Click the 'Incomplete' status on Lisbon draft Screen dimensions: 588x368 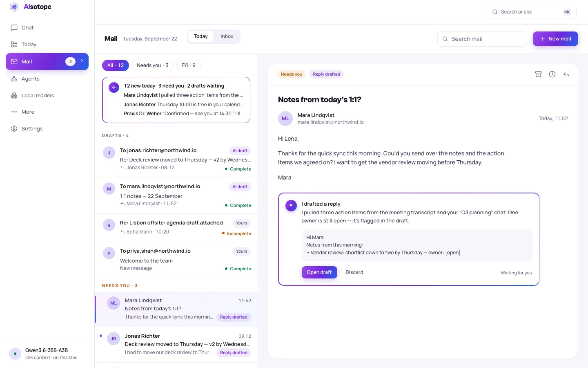236,234
